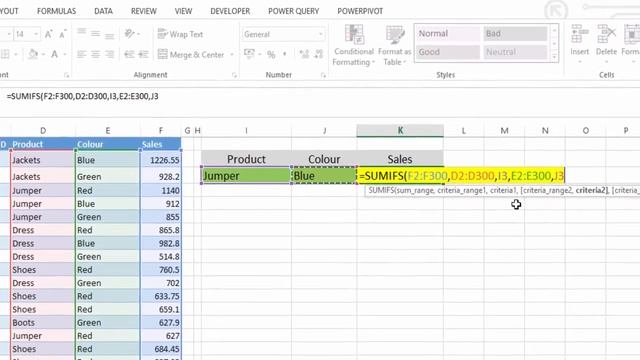640x360 pixels.
Task: Click the SUMIFS function tooltip
Action: 502,191
